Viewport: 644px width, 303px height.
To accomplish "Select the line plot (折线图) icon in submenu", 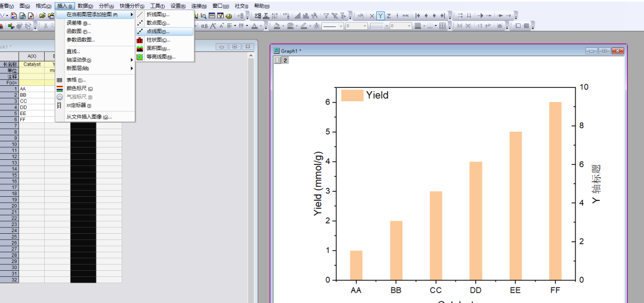I will pos(140,14).
